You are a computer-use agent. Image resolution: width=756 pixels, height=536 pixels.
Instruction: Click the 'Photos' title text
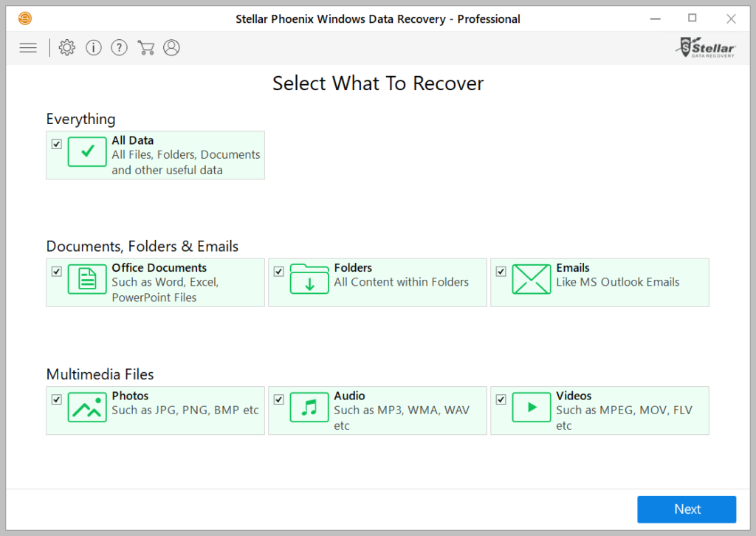point(130,396)
